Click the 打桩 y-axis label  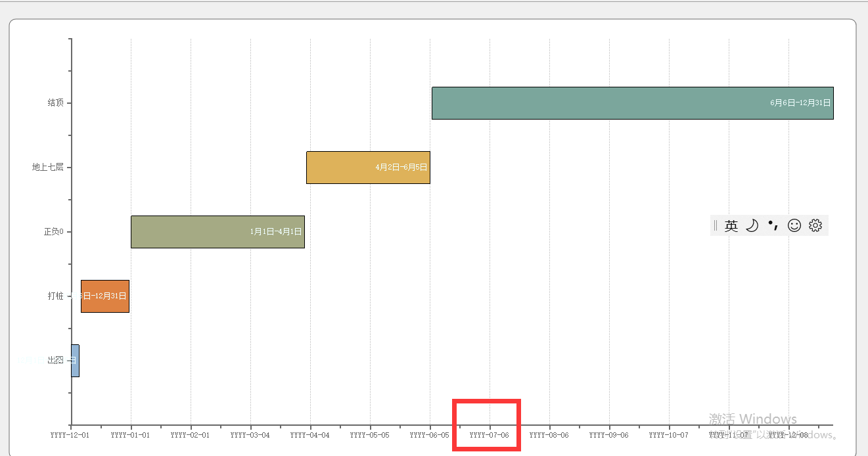55,296
